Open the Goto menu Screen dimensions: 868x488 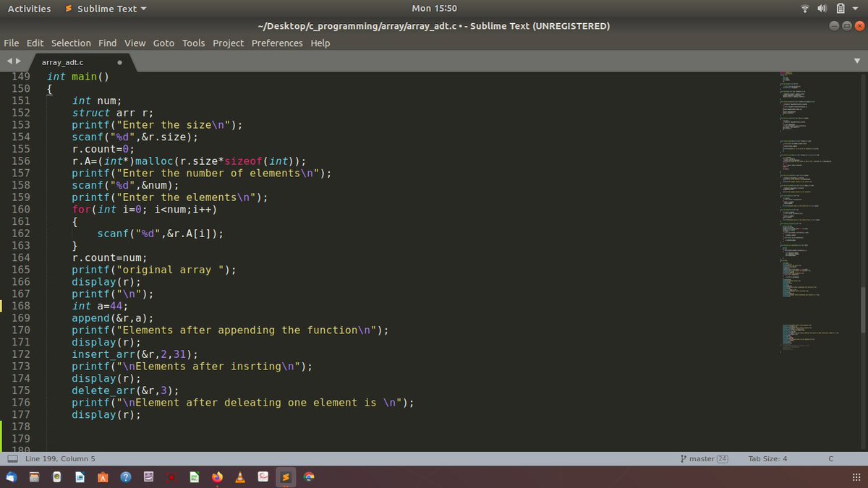(x=163, y=43)
